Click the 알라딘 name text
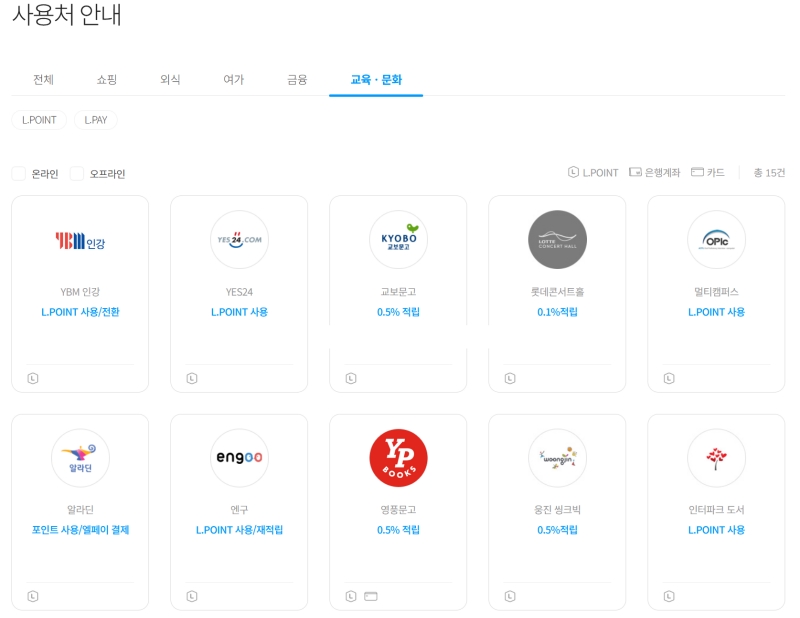The width and height of the screenshot is (800, 618). click(x=80, y=509)
